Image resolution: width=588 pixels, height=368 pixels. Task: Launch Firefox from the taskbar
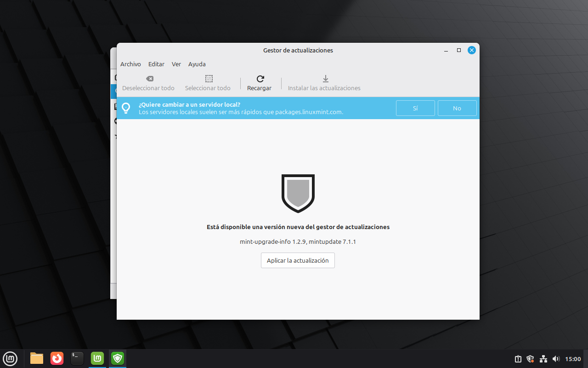(57, 358)
